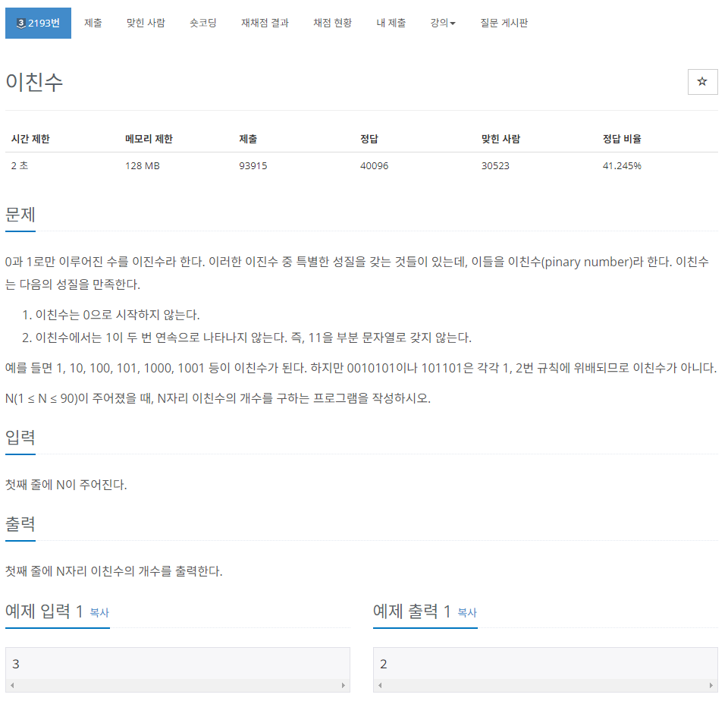Click the 2 초 time limit value

click(20, 166)
